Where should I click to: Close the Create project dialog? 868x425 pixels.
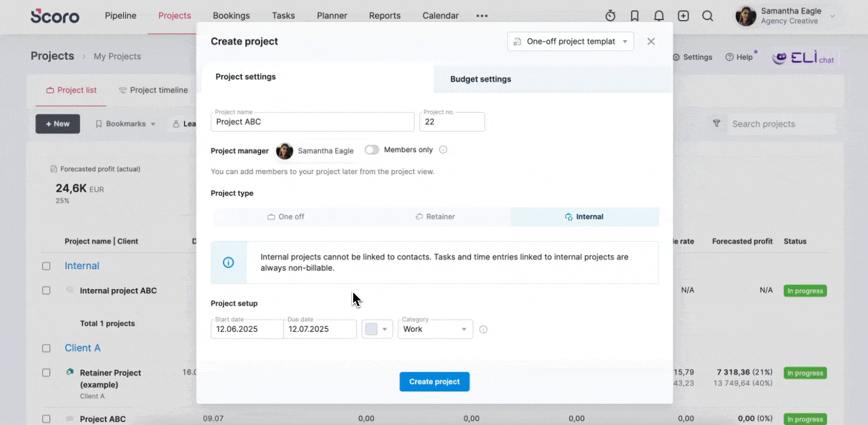pyautogui.click(x=651, y=41)
